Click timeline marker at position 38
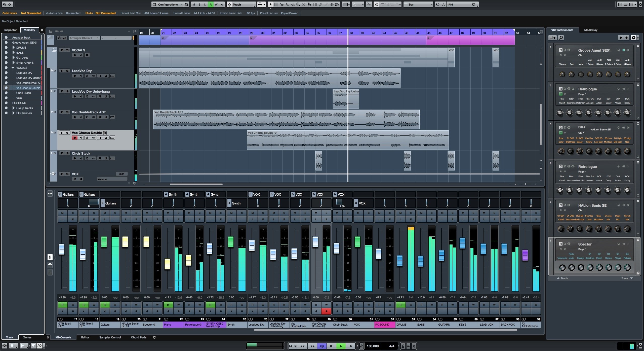644x351 pixels. pyautogui.click(x=352, y=32)
